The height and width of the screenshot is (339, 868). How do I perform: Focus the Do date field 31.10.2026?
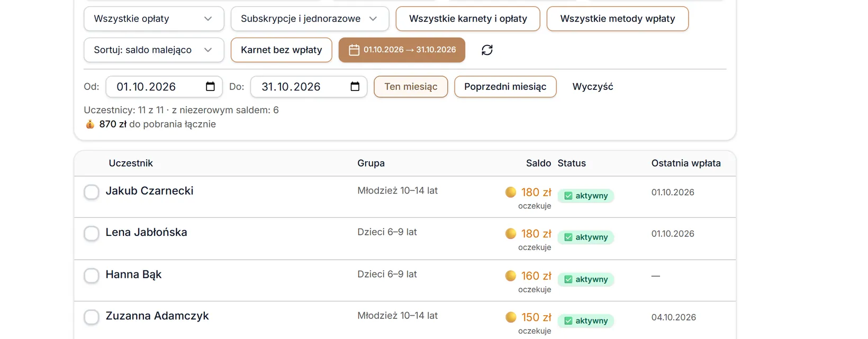point(309,87)
